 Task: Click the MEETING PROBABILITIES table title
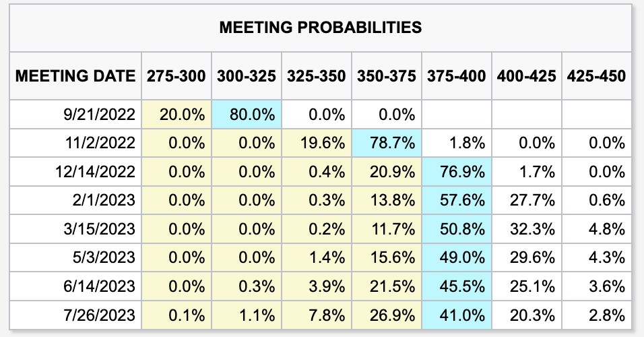click(x=320, y=28)
